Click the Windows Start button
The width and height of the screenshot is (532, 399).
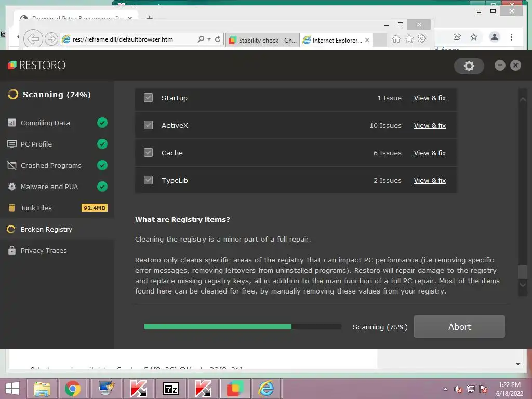[12, 389]
